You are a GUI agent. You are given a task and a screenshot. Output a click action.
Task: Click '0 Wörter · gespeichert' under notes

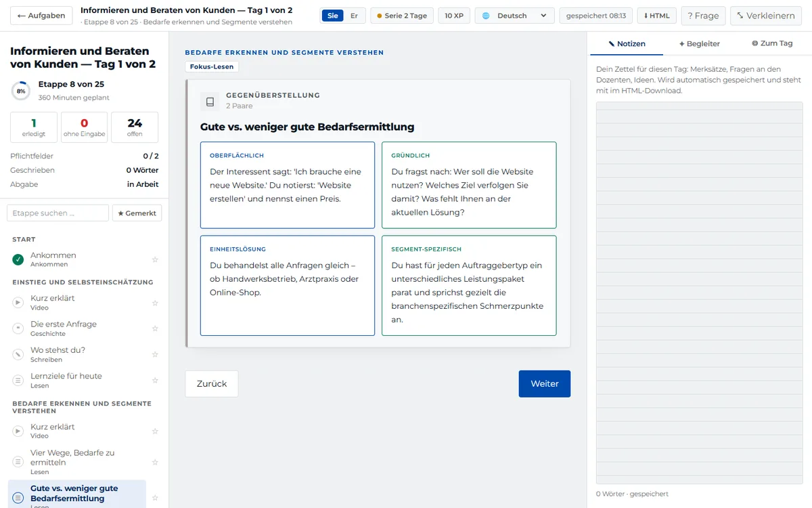(x=632, y=494)
